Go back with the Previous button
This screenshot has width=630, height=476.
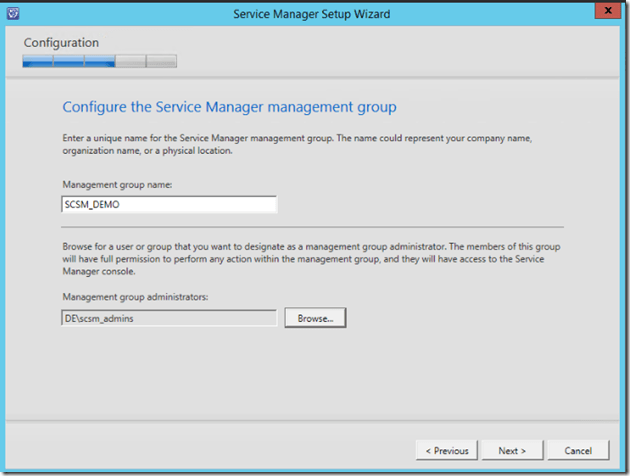[447, 450]
